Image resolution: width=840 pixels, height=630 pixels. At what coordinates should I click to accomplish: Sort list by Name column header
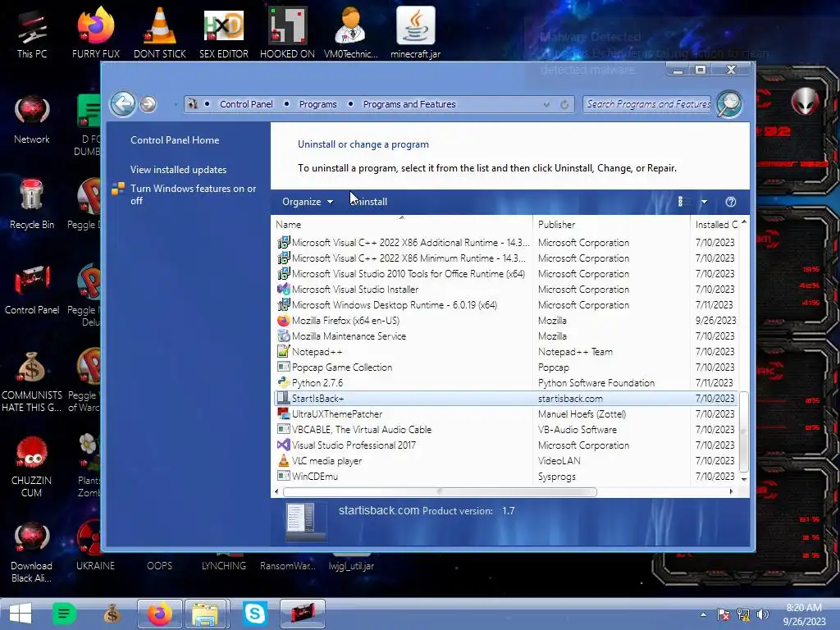coord(402,225)
